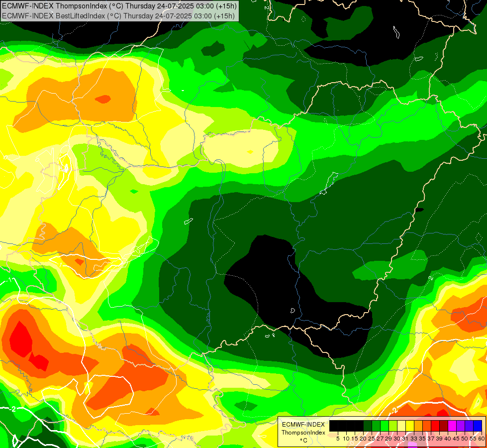This screenshot has height=448, width=487.
Task: Click the legend tick value 27
Action: coord(380,439)
